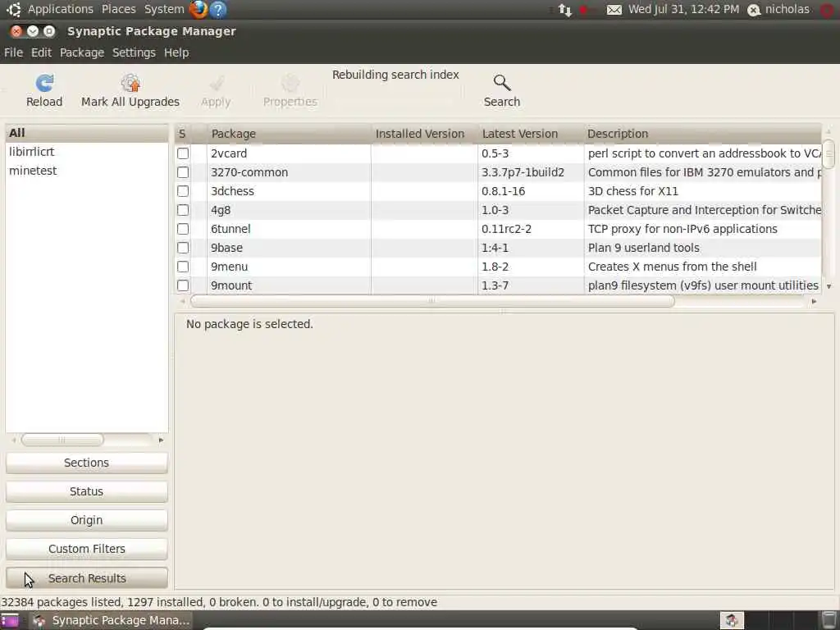Click Synaptic Package Manager taskbar entry
840x630 pixels.
(x=112, y=620)
